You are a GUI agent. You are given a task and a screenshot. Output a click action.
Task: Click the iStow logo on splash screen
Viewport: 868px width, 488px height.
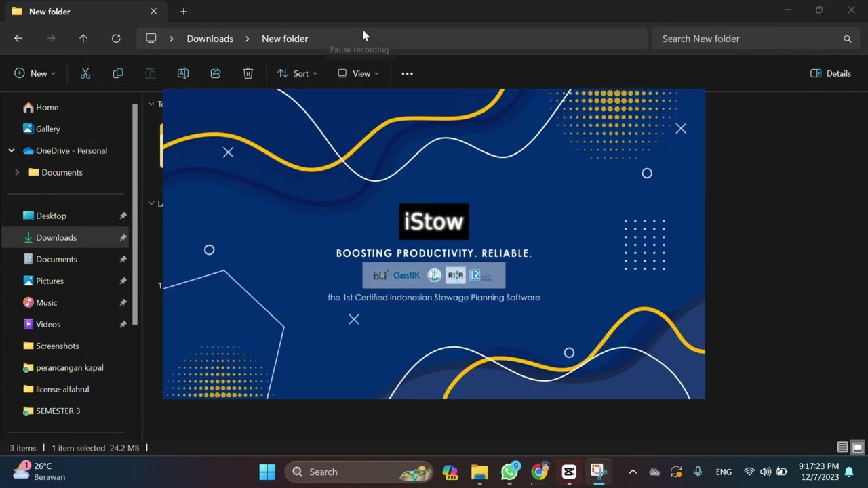point(434,222)
